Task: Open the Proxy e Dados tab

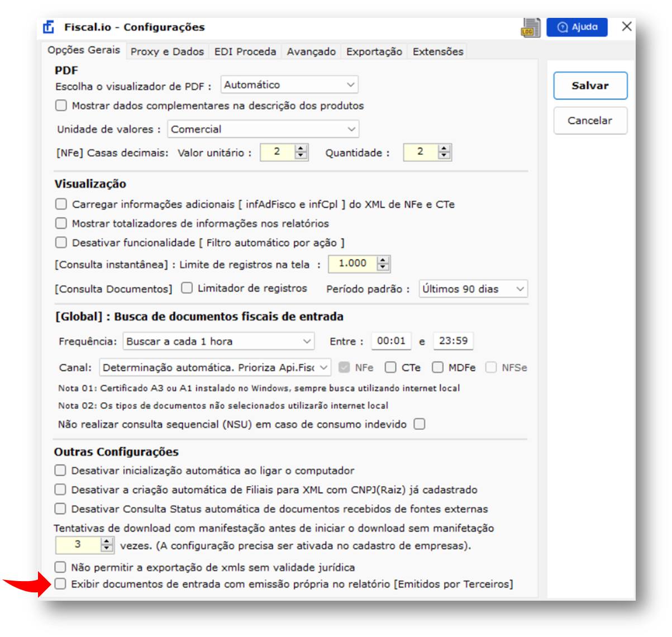Action: tap(167, 51)
